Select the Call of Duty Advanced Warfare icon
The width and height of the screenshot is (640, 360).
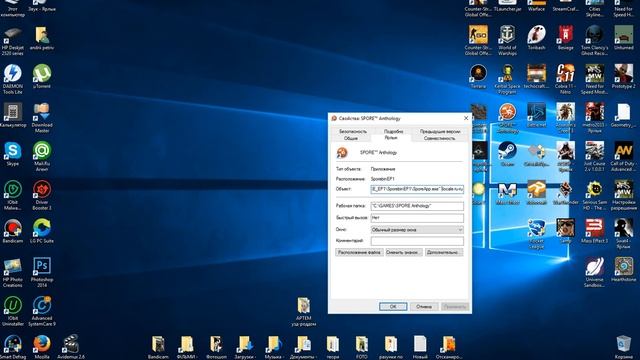(x=623, y=156)
